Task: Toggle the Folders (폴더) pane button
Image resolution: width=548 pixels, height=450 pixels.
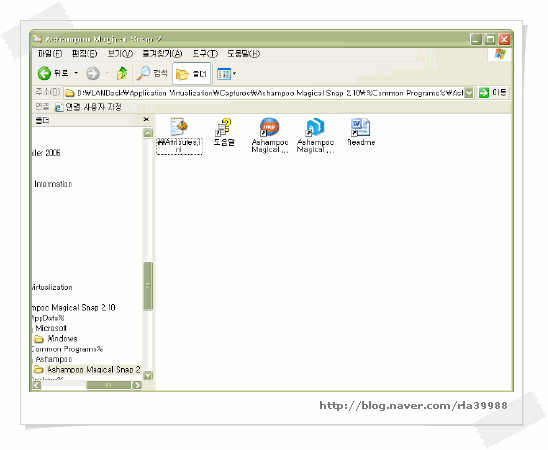Action: pyautogui.click(x=192, y=74)
